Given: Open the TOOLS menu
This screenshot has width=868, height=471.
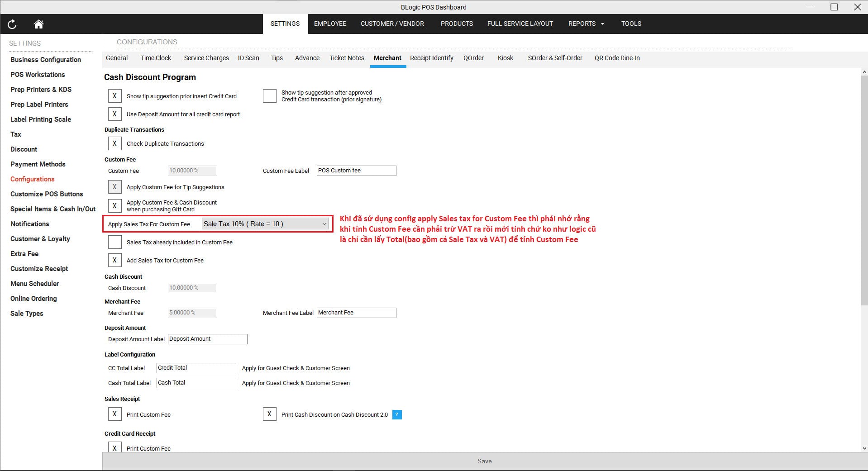Looking at the screenshot, I should [x=631, y=24].
